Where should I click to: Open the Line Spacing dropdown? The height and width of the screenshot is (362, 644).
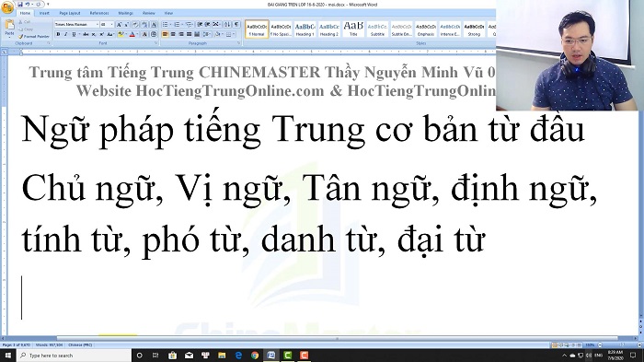coord(207,35)
